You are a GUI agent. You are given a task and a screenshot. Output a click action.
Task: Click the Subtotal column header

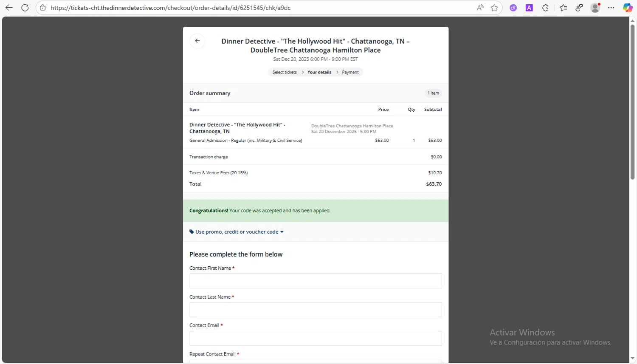433,110
